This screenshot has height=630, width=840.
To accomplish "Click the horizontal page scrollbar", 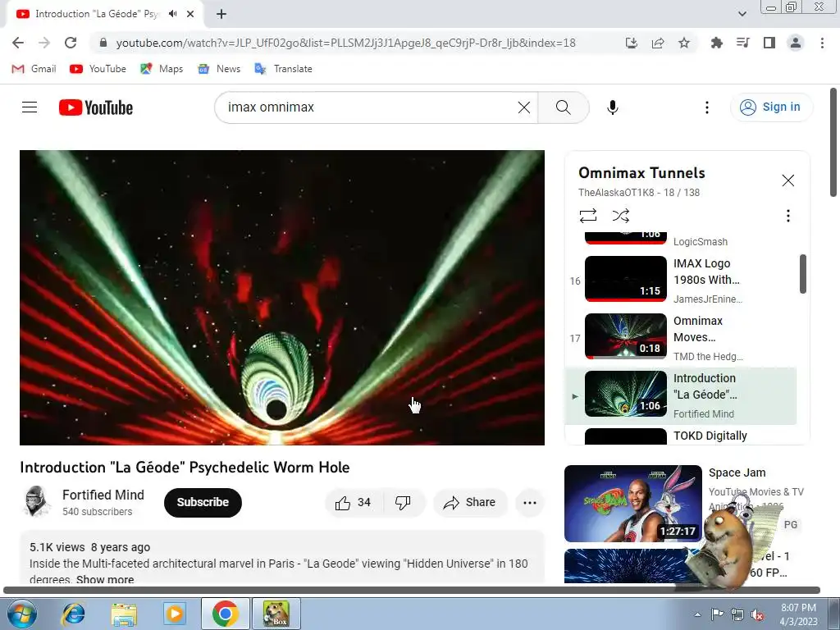I will 412,591.
